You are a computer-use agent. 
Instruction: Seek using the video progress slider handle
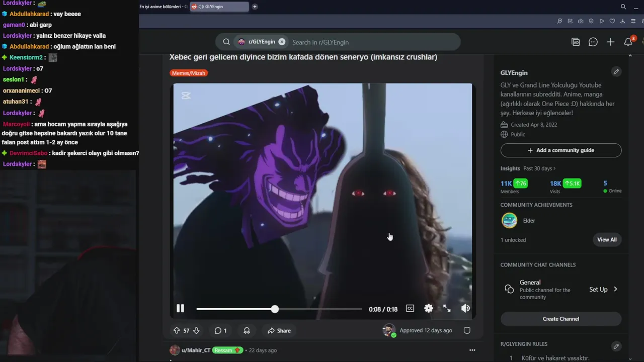[275, 309]
